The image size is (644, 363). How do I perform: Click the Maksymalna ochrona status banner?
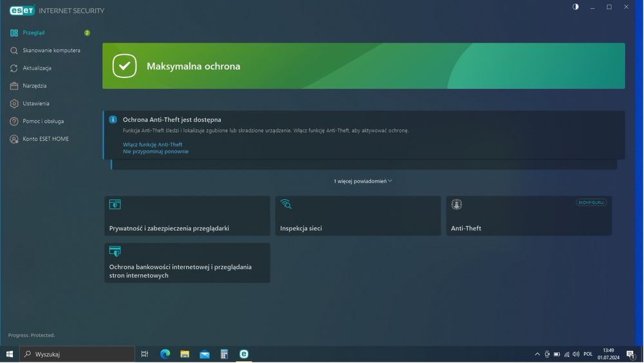tap(363, 66)
